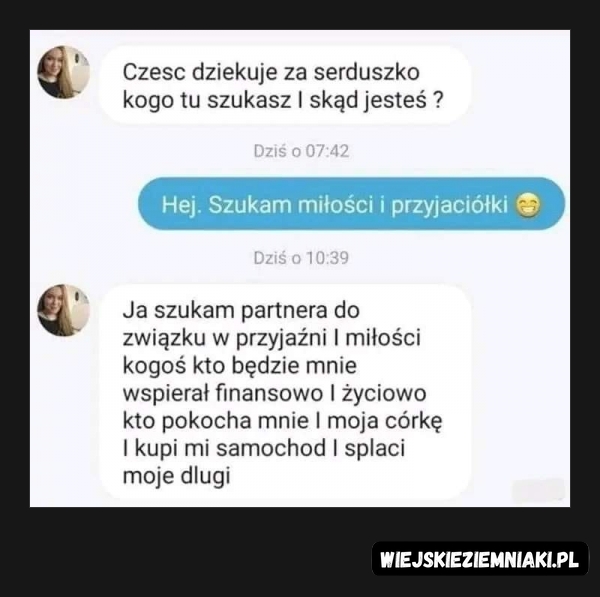Viewport: 600px width, 597px height.
Task: Click the word 'finansowo' in the last message
Action: 269,393
